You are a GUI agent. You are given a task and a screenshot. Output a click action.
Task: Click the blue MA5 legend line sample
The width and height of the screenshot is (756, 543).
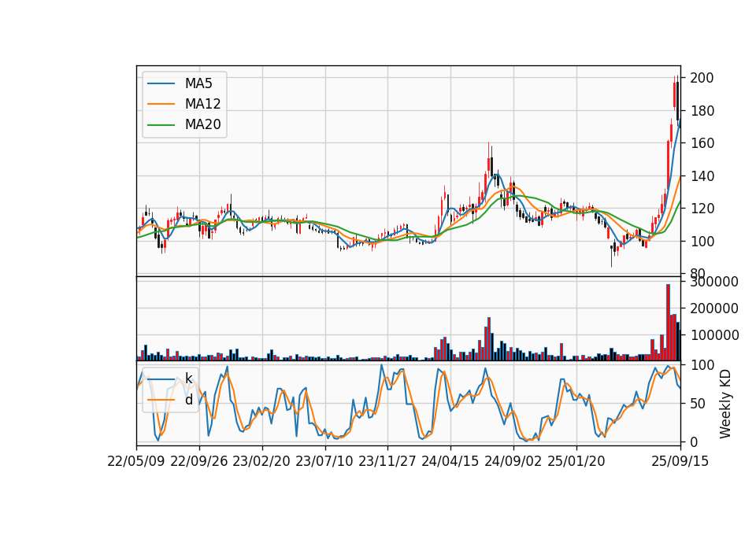[161, 83]
